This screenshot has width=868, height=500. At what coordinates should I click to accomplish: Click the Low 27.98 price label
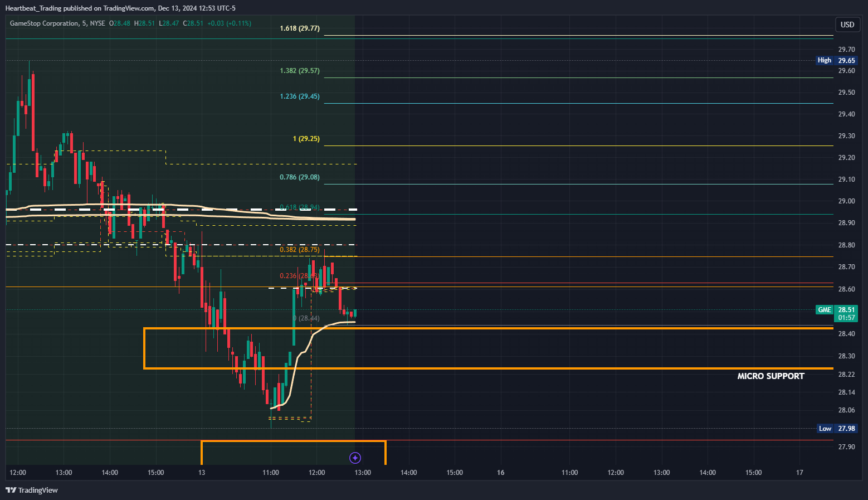[837, 429]
